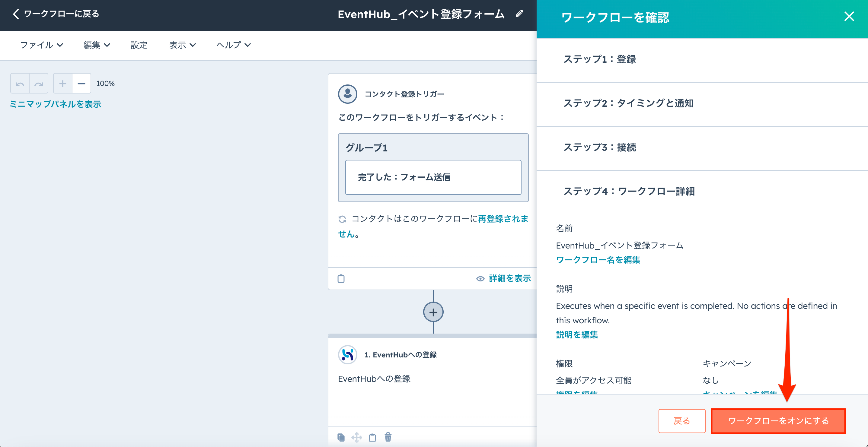Click the 1. EventHubへの登録 action title
868x447 pixels.
coord(400,355)
